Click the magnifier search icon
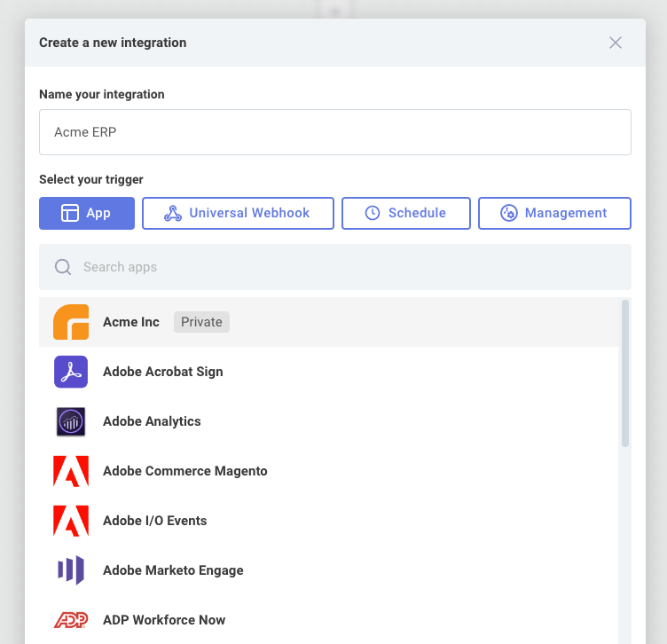The width and height of the screenshot is (667, 644). click(63, 267)
